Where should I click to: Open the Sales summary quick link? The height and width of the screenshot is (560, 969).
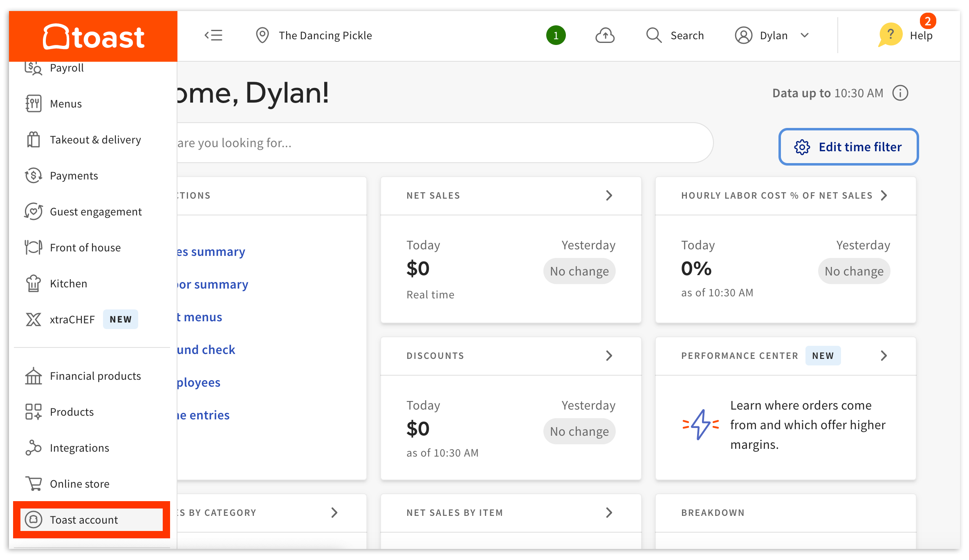point(211,252)
